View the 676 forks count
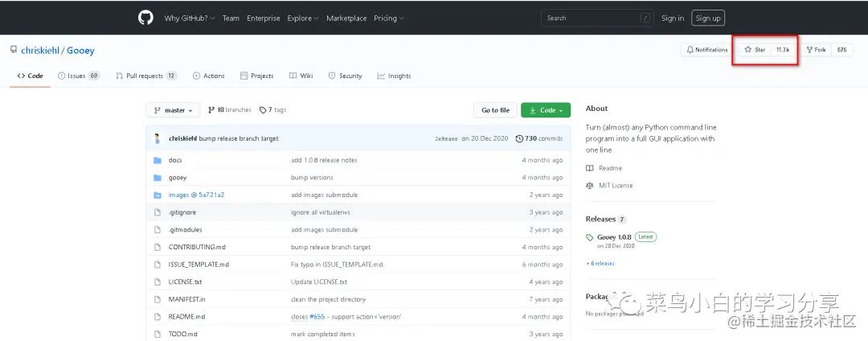 point(842,50)
